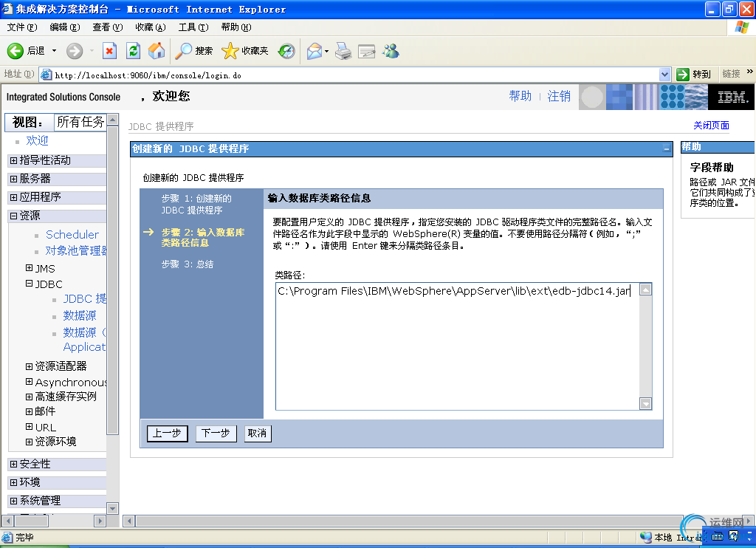
Task: Open the Scheduler link
Action: tap(72, 234)
